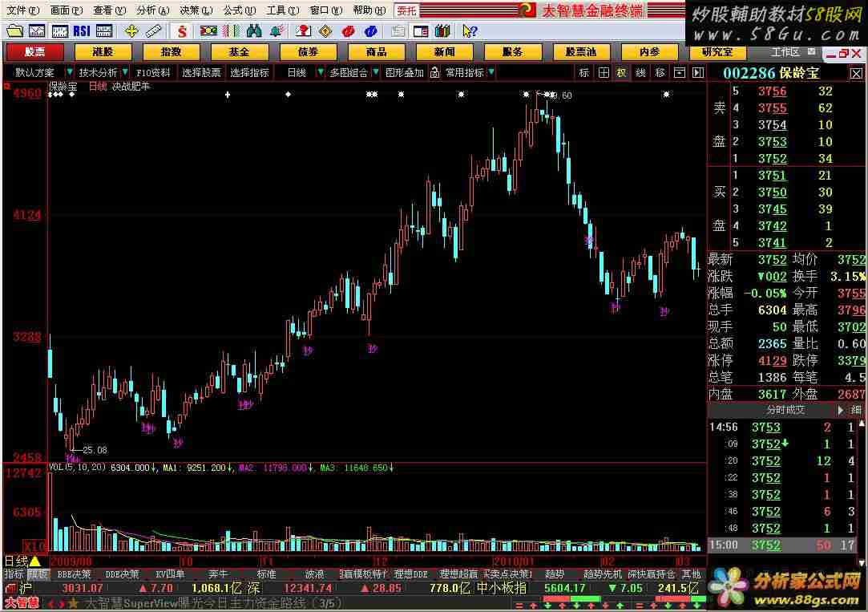Image resolution: width=868 pixels, height=612 pixels.
Task: Click the blue circular toolbar icon
Action: pyautogui.click(x=371, y=31)
